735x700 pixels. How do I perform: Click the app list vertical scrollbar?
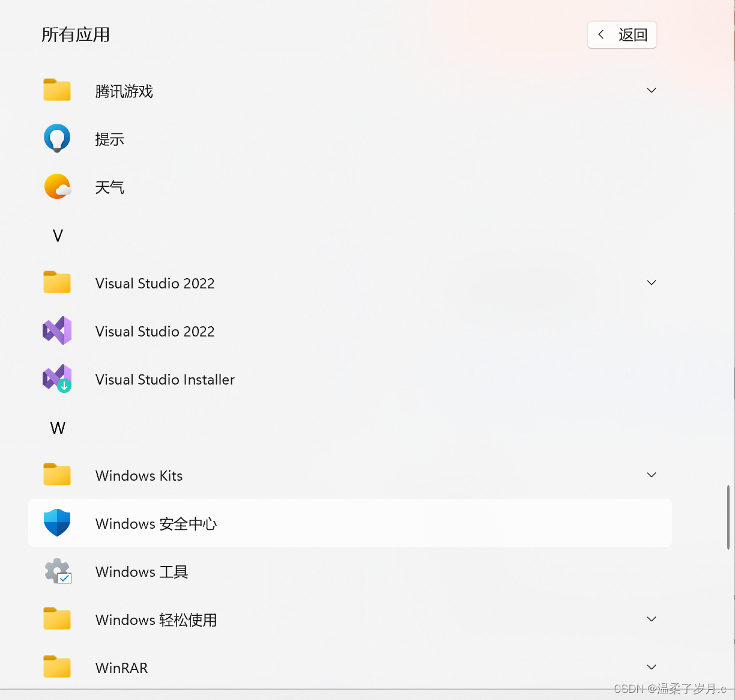(x=728, y=517)
